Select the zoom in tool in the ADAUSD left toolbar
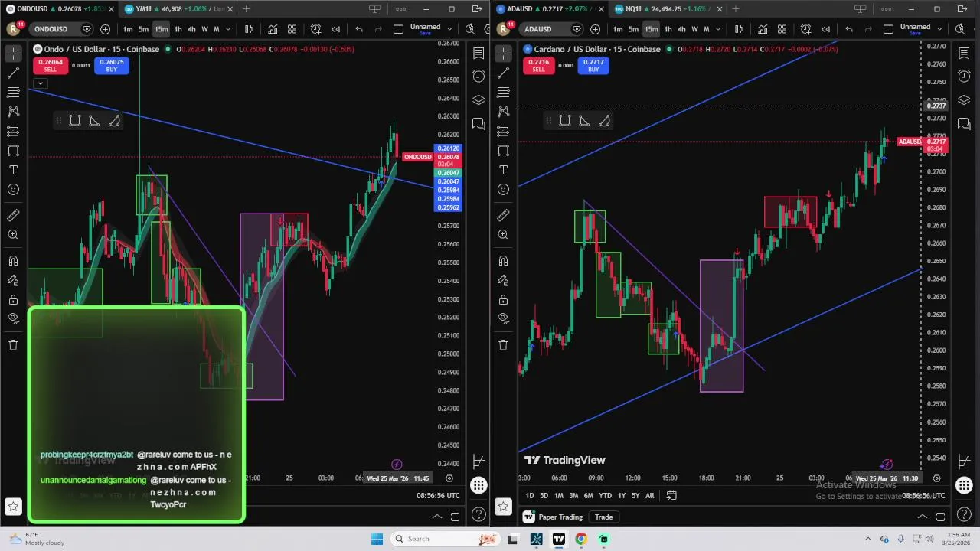Image resolution: width=980 pixels, height=551 pixels. tap(503, 235)
